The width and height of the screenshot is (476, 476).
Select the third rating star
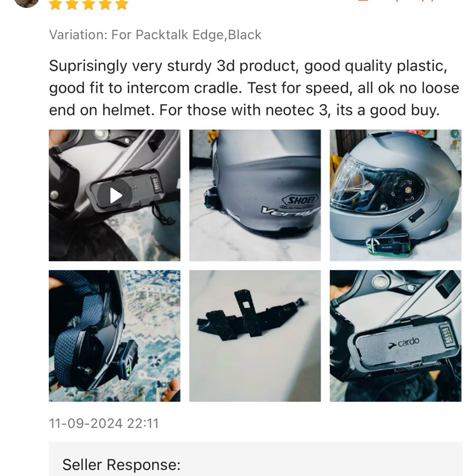point(89,5)
